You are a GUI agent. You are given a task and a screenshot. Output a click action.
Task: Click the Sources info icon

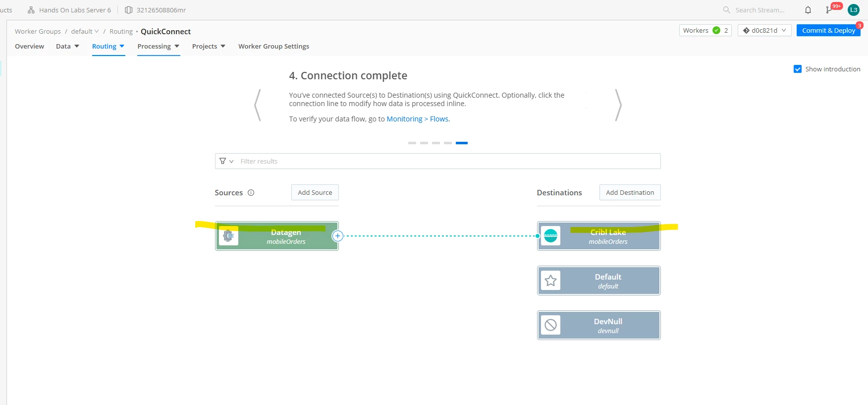251,193
